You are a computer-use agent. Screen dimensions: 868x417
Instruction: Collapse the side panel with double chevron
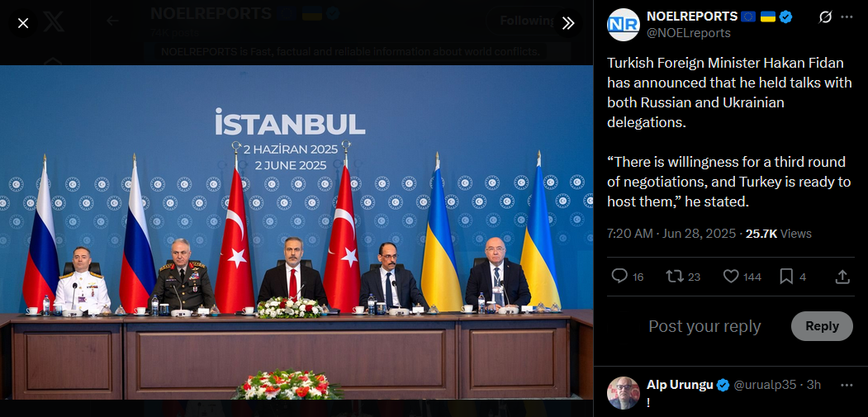(x=568, y=23)
